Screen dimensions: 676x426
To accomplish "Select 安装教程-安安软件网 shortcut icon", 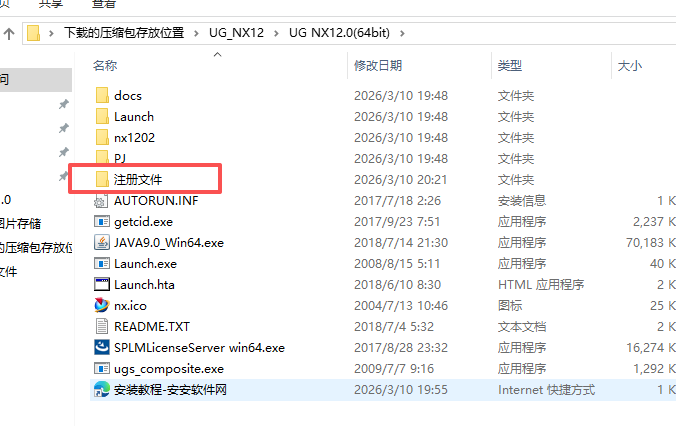I will pyautogui.click(x=102, y=389).
